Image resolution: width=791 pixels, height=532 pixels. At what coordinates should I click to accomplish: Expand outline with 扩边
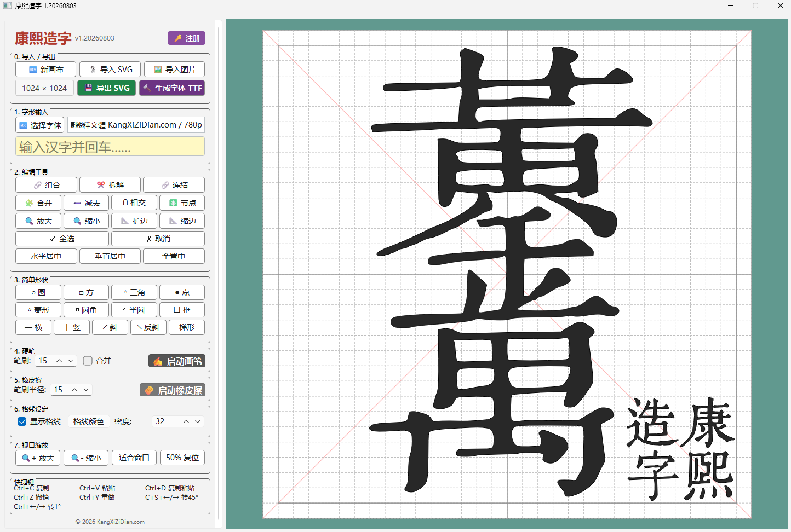point(134,221)
